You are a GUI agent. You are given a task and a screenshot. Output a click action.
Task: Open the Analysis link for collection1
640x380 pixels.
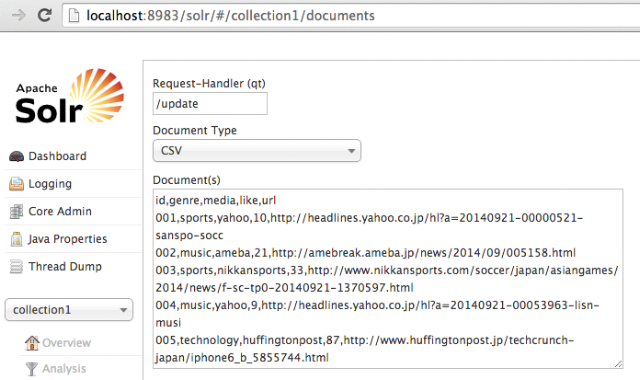(64, 369)
